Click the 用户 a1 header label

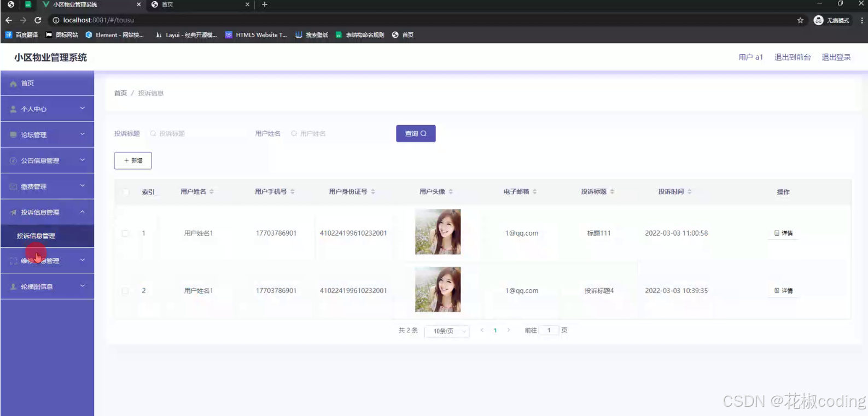point(750,57)
